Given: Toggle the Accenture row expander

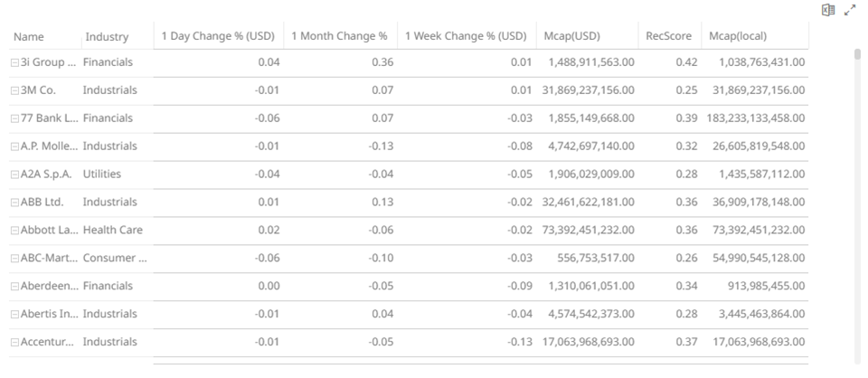Looking at the screenshot, I should click(14, 343).
